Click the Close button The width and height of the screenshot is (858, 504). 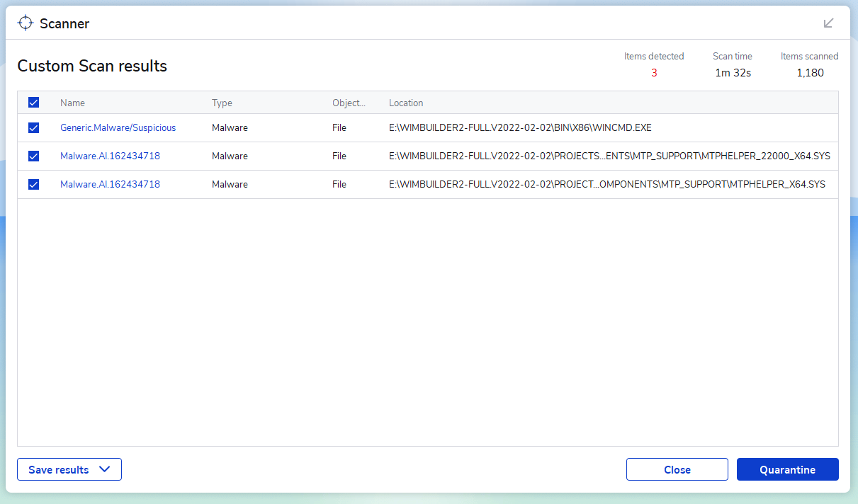(x=677, y=469)
